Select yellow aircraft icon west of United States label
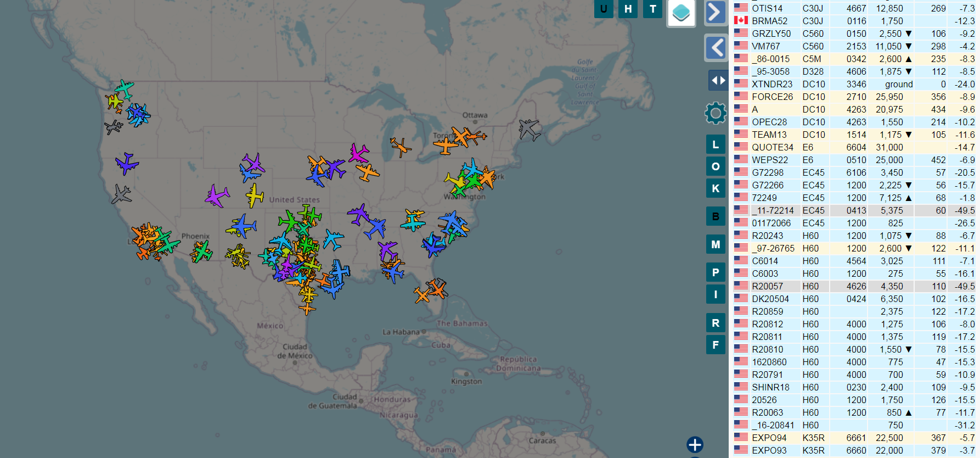This screenshot has height=458, width=980. click(254, 196)
